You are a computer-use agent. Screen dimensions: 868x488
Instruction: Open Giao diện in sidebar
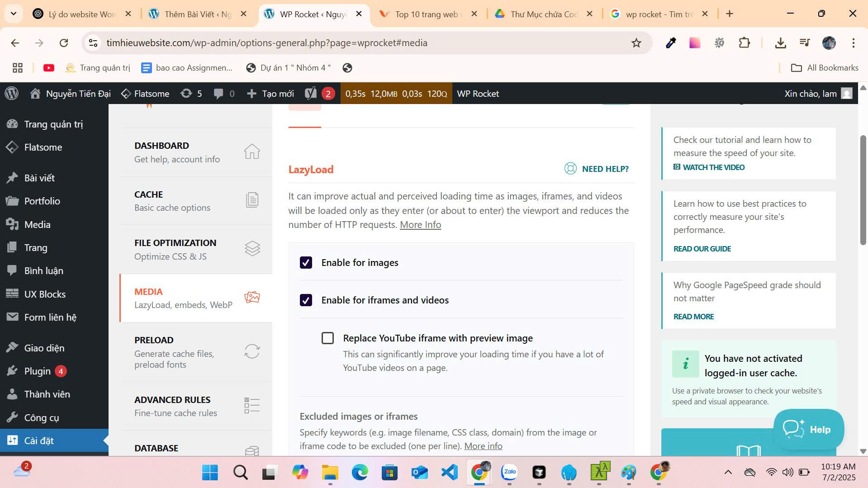click(x=44, y=348)
